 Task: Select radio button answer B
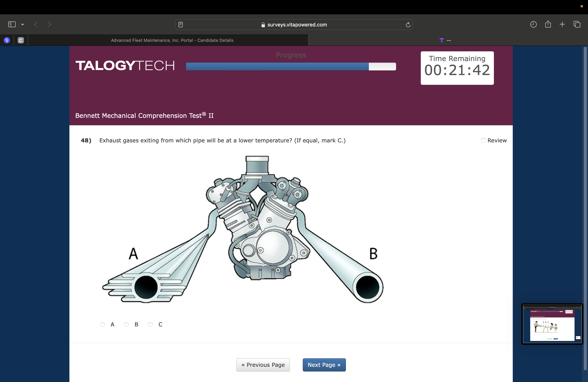[x=126, y=324]
